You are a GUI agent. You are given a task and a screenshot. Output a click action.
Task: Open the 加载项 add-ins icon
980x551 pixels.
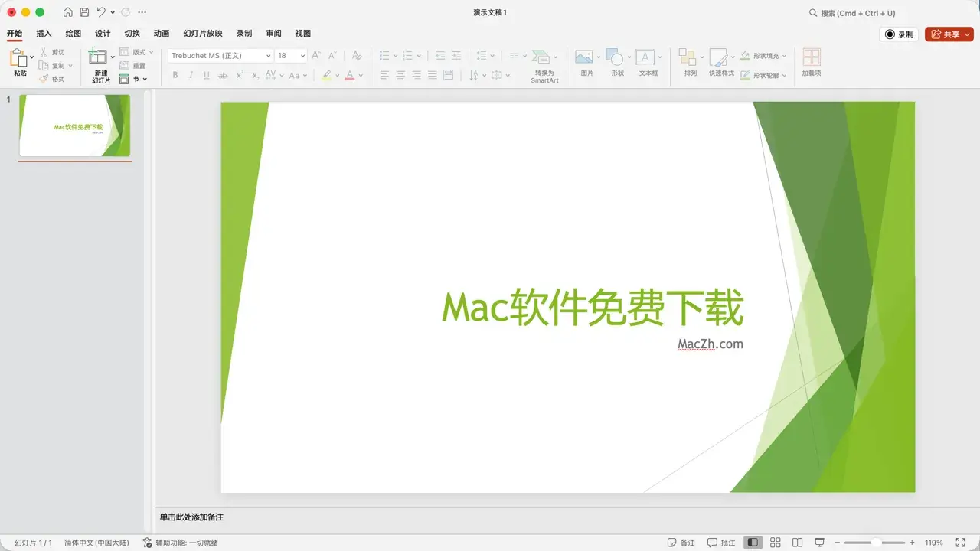click(x=812, y=57)
